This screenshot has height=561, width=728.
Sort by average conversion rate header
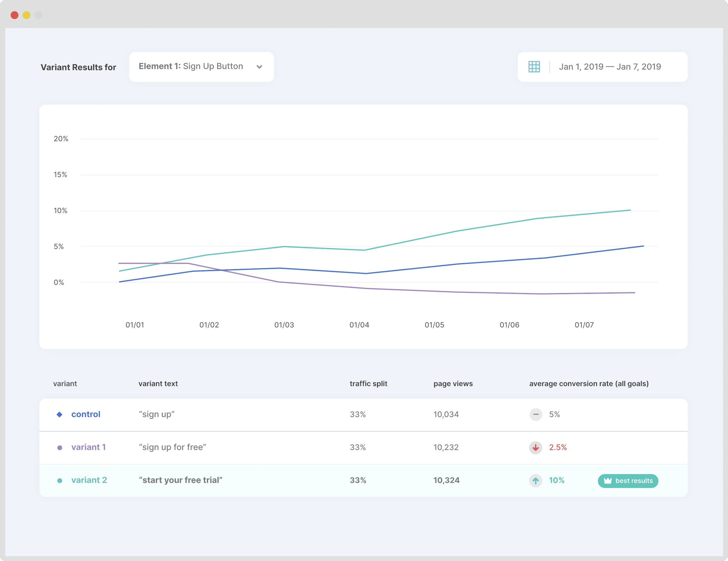[589, 384]
